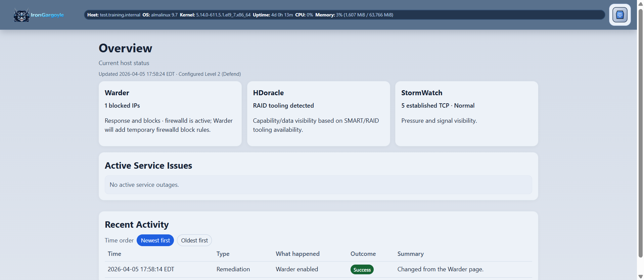Open the menu icon button at top right
This screenshot has height=280, width=644.
tap(619, 15)
